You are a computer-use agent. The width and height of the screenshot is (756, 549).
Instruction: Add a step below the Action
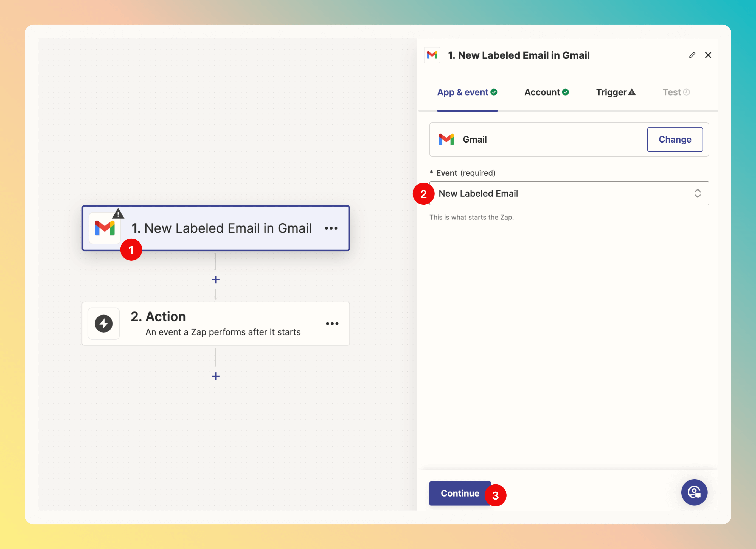tap(216, 376)
